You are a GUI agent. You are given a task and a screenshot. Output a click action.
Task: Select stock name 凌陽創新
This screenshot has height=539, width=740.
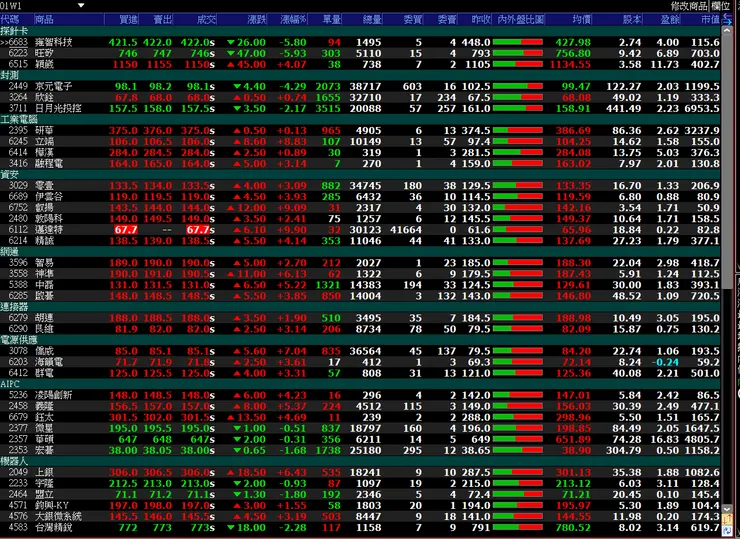(54, 395)
